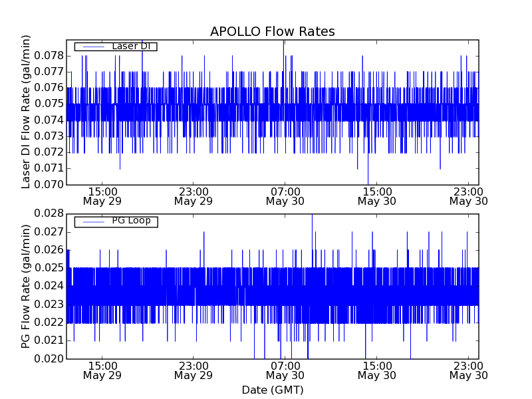The image size is (532, 399).
Task: Click the 07:00 May 30 tick under top plot
Action: pyautogui.click(x=285, y=196)
